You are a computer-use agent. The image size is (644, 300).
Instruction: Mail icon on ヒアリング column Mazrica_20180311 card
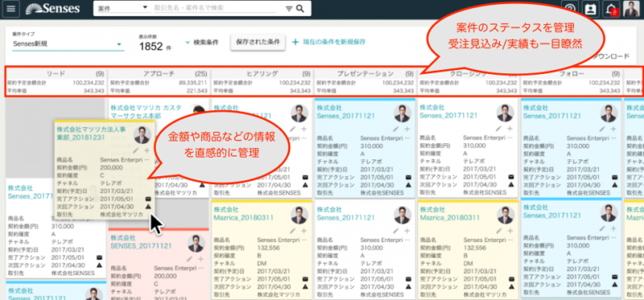coord(305,278)
